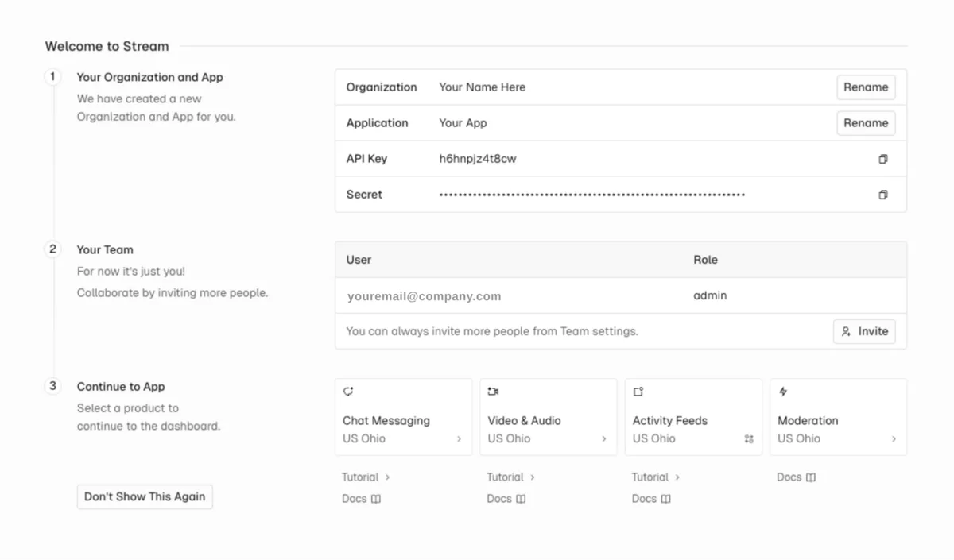
Task: Rename the Application
Action: [x=866, y=123]
